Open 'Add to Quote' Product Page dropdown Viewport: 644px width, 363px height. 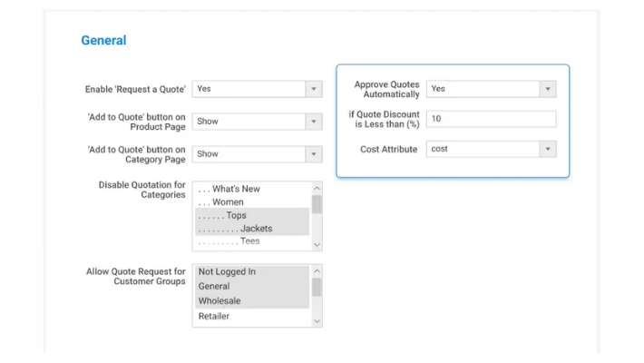[257, 122]
